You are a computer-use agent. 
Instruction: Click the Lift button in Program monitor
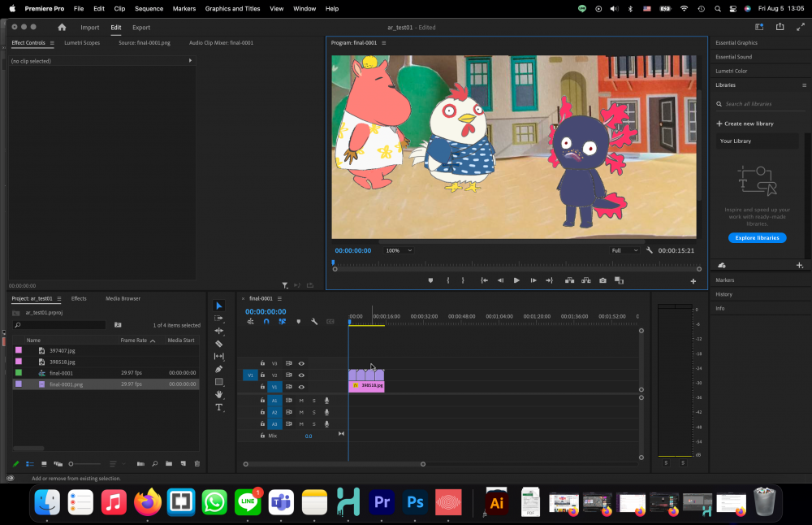point(570,280)
